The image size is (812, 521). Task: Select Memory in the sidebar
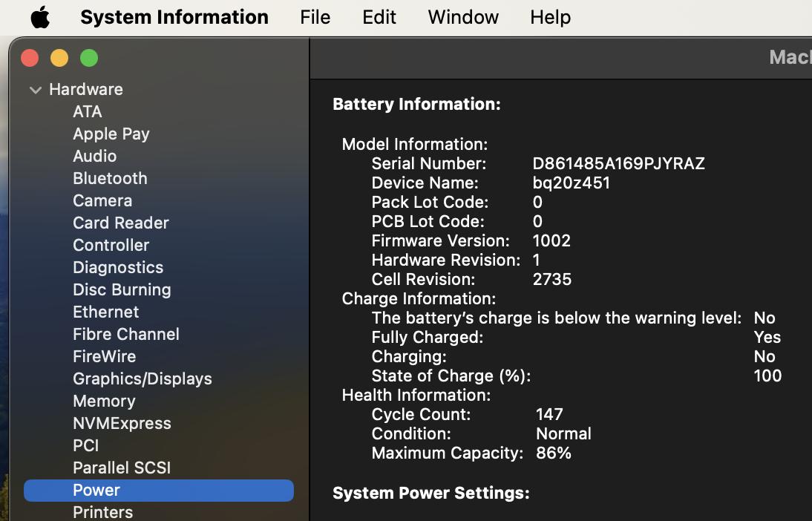pos(104,401)
